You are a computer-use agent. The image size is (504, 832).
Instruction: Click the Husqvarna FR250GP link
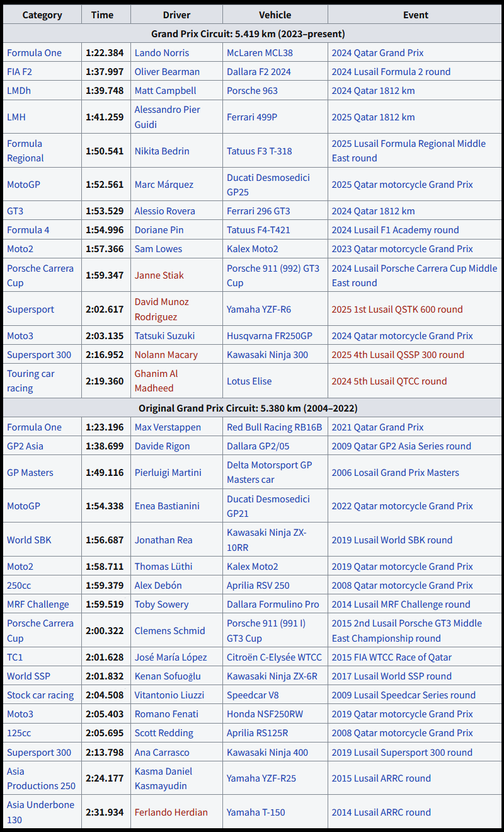coord(270,336)
